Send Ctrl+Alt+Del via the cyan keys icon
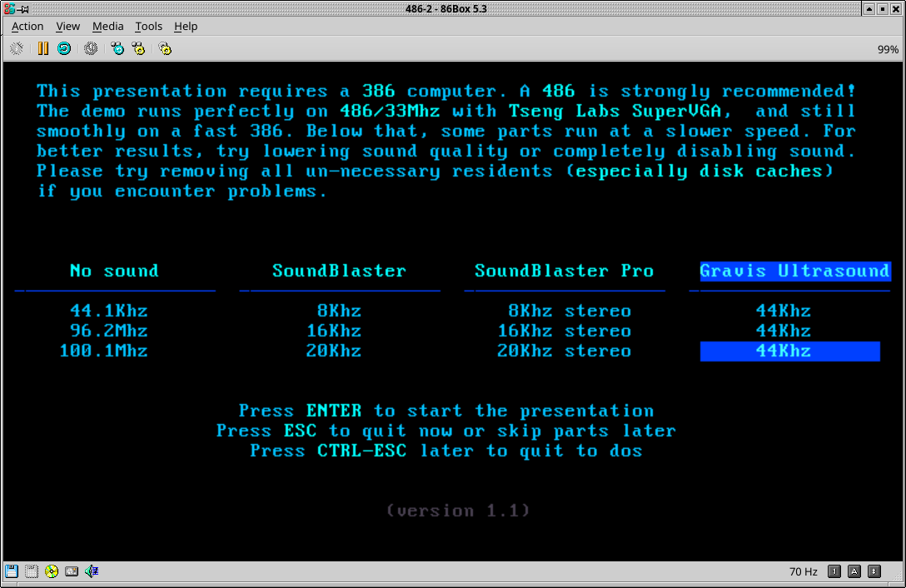The width and height of the screenshot is (906, 588). (117, 48)
